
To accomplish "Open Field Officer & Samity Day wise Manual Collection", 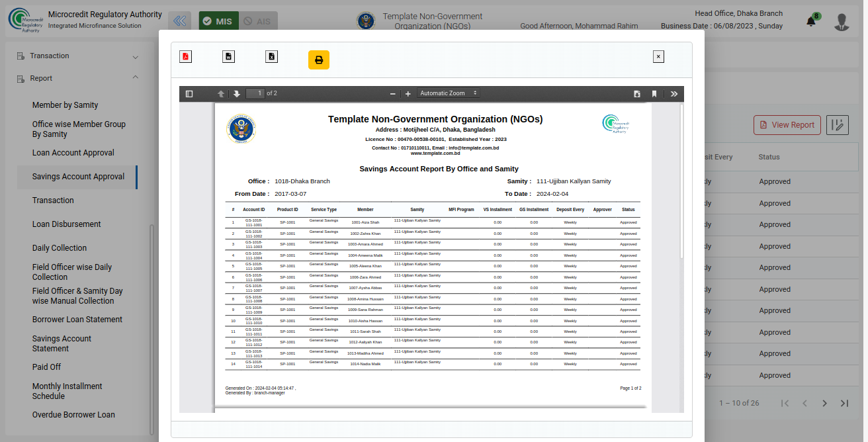I will 77,296.
